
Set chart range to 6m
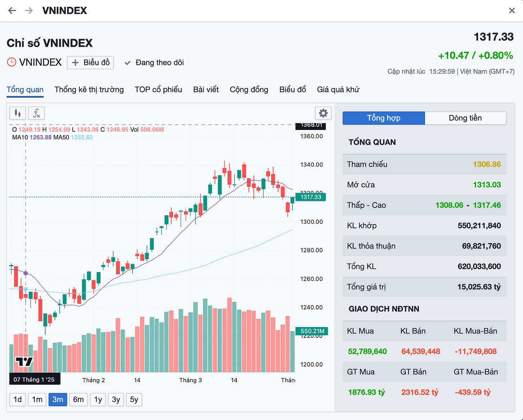point(79,400)
